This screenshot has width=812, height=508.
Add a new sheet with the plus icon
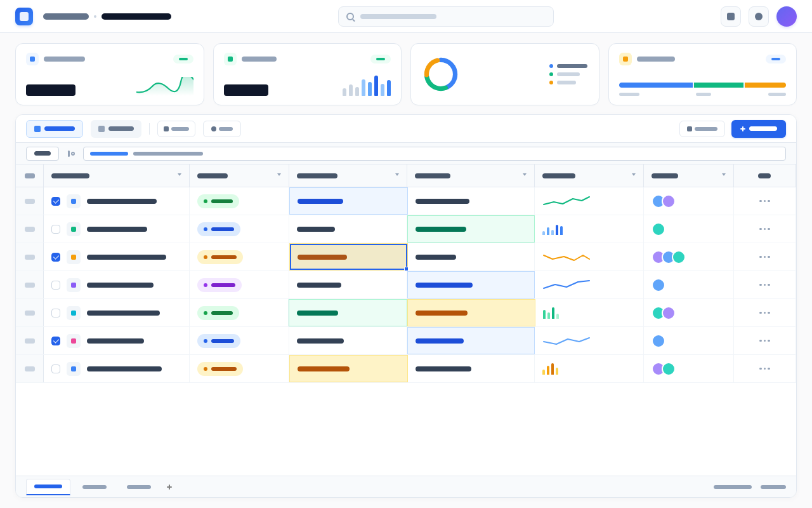pos(169,487)
